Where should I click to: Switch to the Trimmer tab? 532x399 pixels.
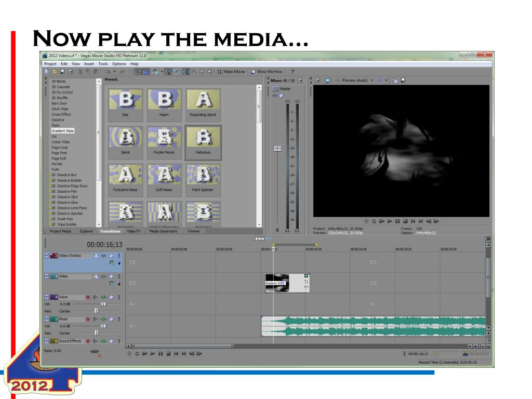[193, 231]
